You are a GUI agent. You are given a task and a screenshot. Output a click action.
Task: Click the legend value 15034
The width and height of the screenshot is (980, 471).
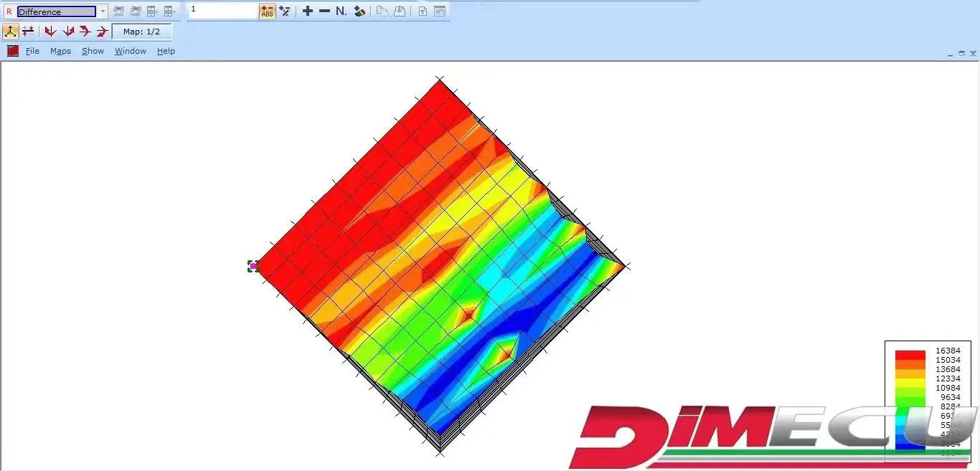pyautogui.click(x=948, y=360)
